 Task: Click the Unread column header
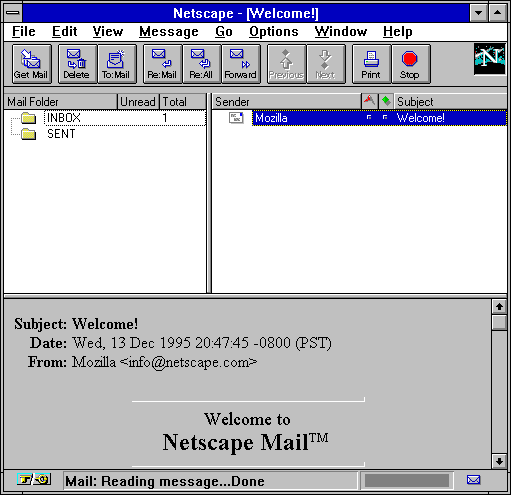coord(138,101)
